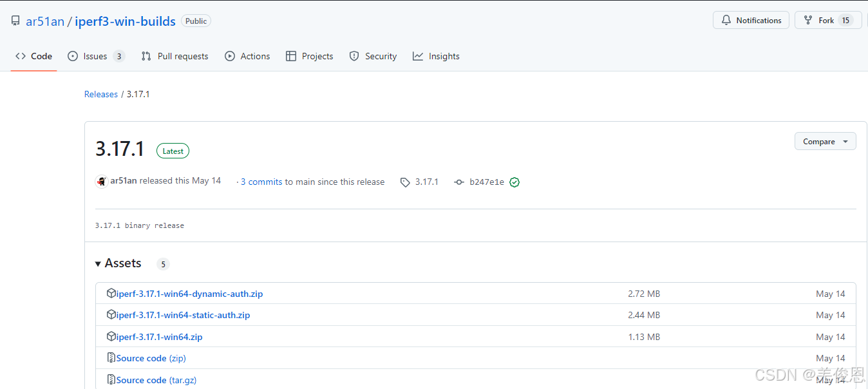Click the Notifications button
The image size is (868, 389).
[x=751, y=21]
